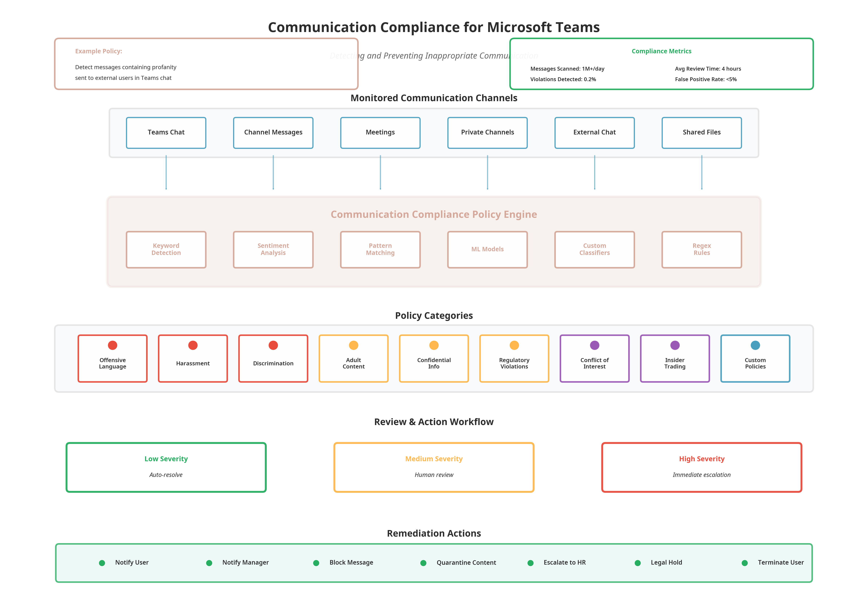Click the Low Severity workflow card
This screenshot has width=868, height=595.
tap(166, 467)
